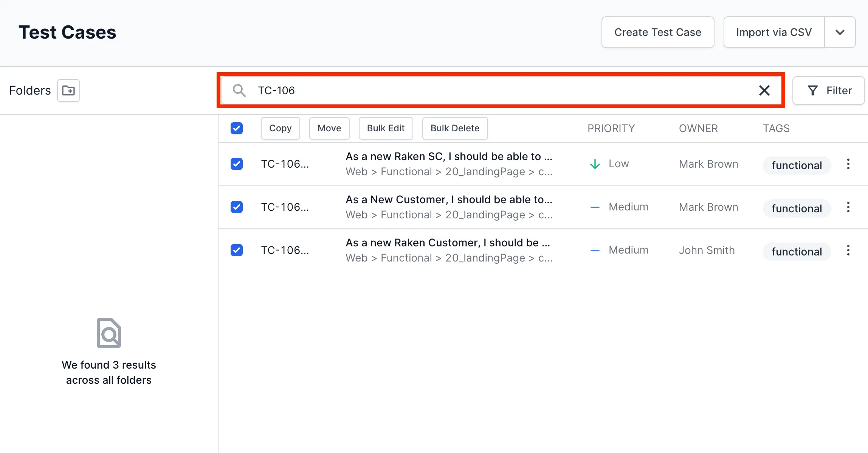The height and width of the screenshot is (453, 868).
Task: Clear the TC-106 search text
Action: click(764, 90)
